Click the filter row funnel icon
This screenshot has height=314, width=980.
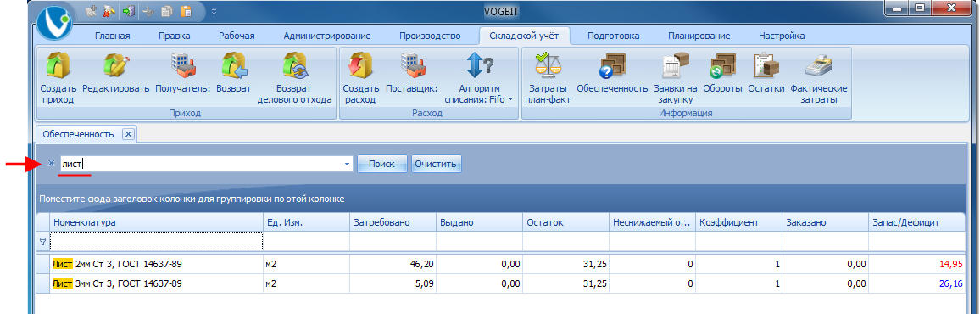coord(42,241)
